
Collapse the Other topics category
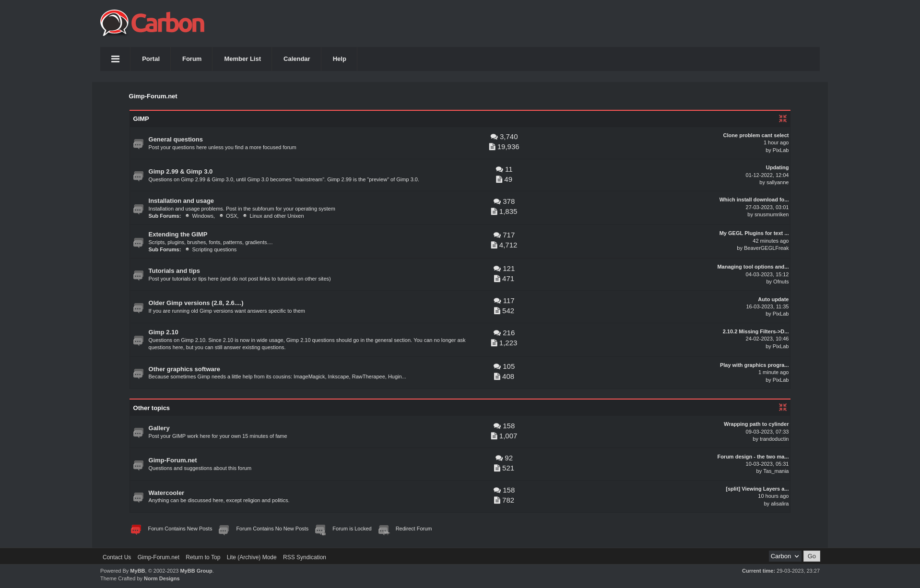tap(782, 407)
